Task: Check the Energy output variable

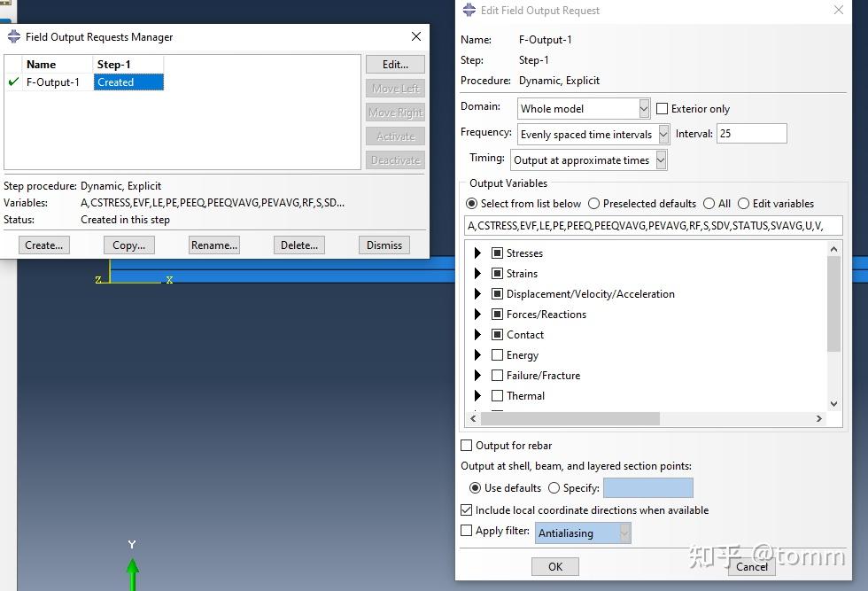Action: coord(497,355)
